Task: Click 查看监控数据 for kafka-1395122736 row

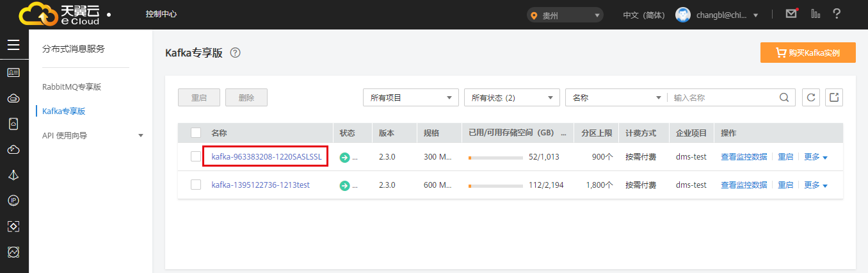Action: [x=744, y=185]
